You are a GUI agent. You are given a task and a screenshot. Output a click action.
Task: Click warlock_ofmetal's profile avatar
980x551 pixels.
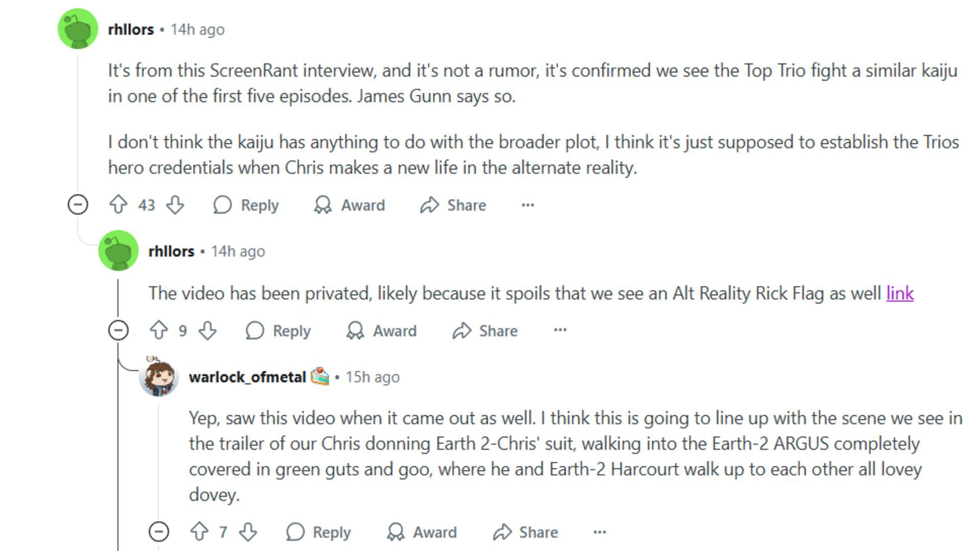159,378
